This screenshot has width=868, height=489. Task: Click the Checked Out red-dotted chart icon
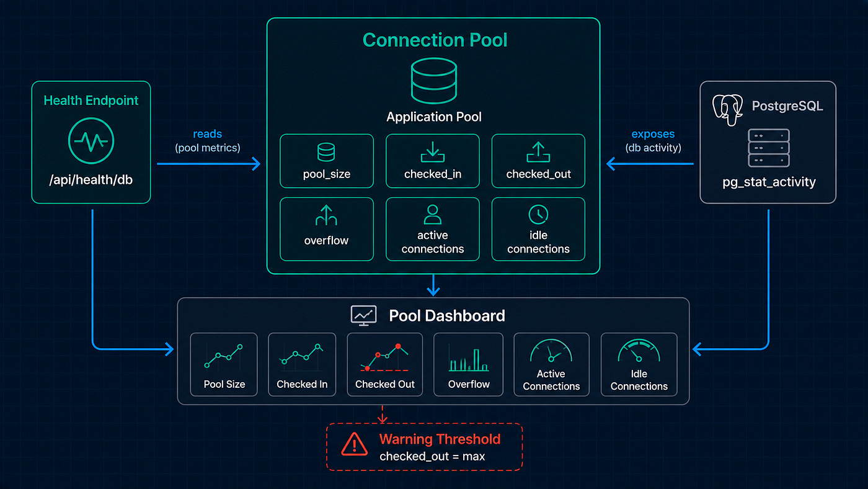point(385,357)
